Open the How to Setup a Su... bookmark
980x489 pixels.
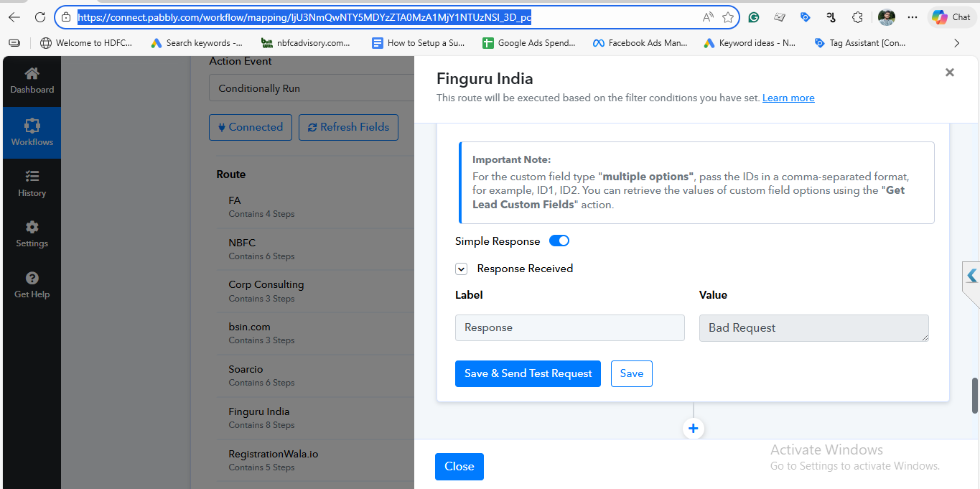tap(419, 43)
